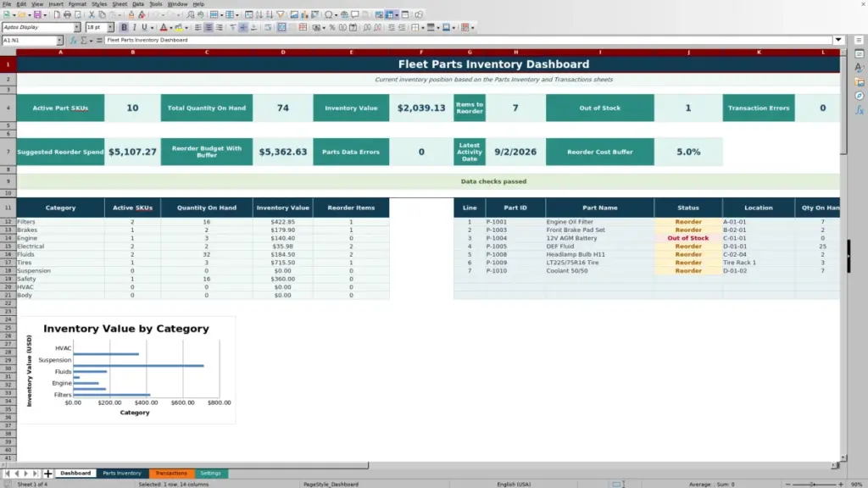Screen dimensions: 868x488
Task: Switch to the Settings sheet tab
Action: pos(210,474)
